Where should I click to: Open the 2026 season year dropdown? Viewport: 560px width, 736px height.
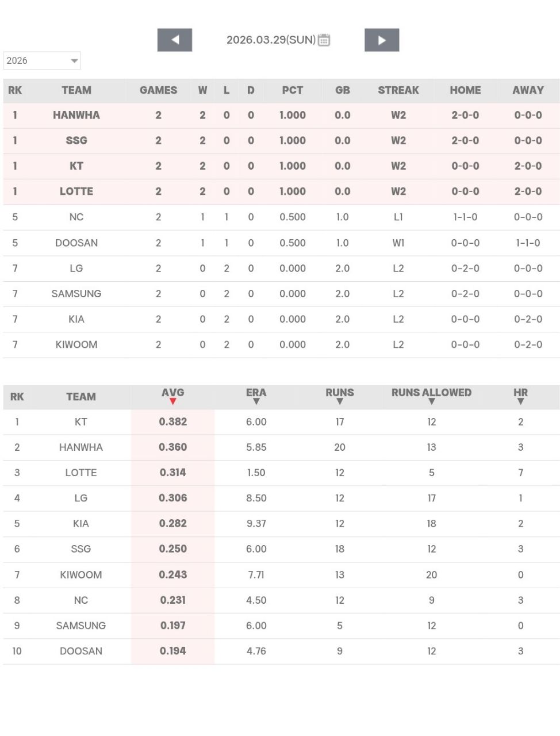click(x=42, y=61)
